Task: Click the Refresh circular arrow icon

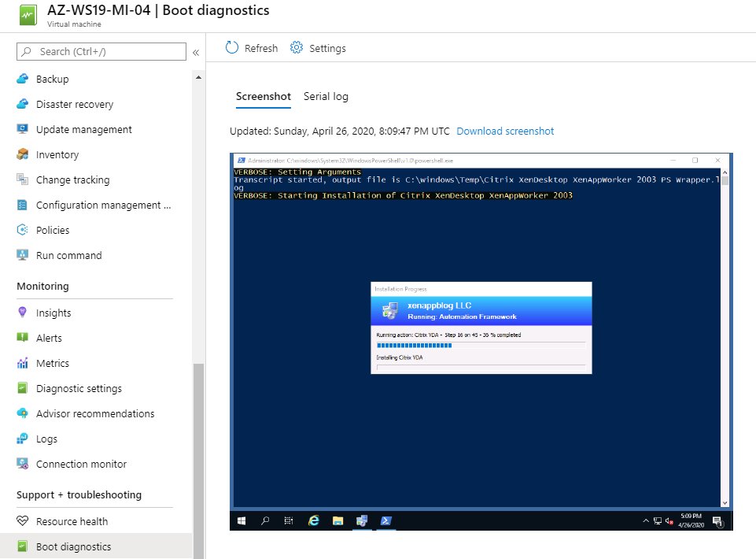Action: (232, 47)
